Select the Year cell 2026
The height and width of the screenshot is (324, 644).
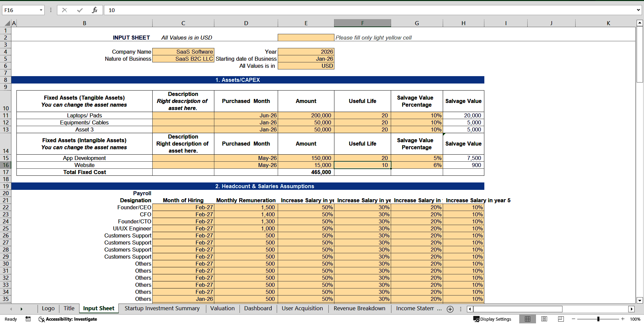pyautogui.click(x=306, y=52)
